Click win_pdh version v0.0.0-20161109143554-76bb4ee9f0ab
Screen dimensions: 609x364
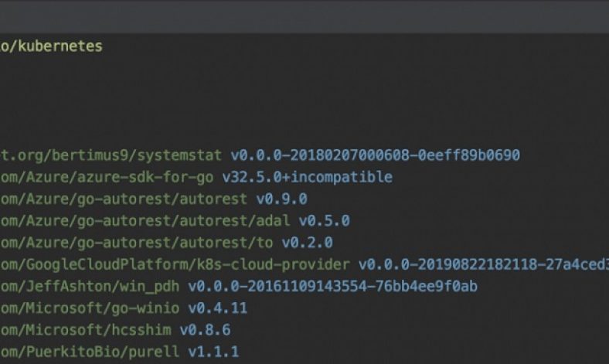332,287
